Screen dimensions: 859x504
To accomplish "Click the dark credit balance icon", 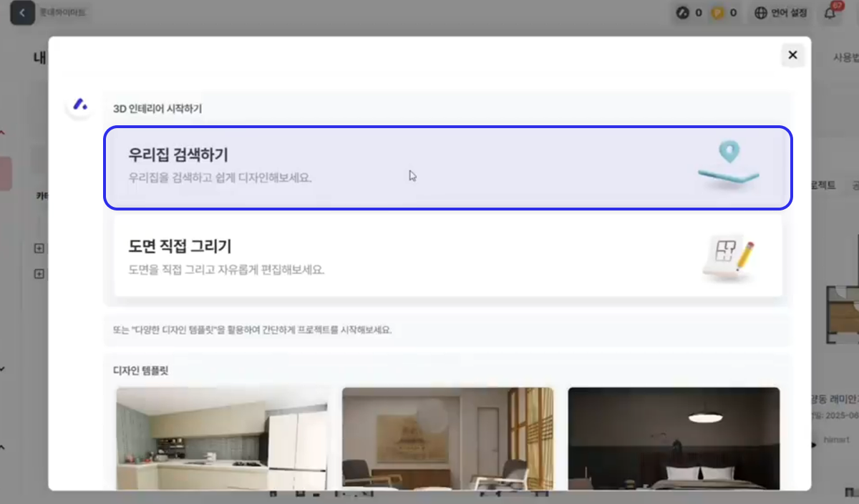I will [x=684, y=13].
